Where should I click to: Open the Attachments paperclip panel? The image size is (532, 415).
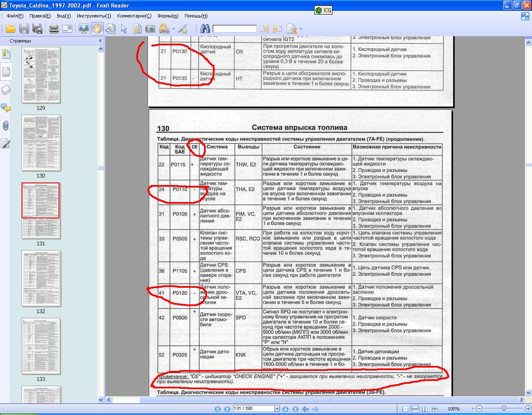click(6, 126)
